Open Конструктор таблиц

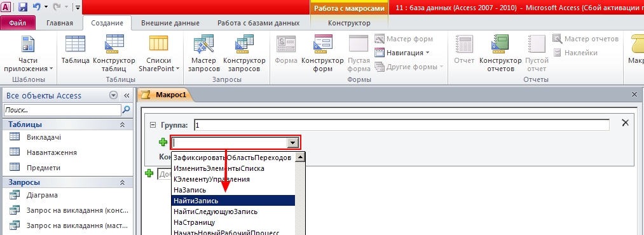pyautogui.click(x=114, y=54)
